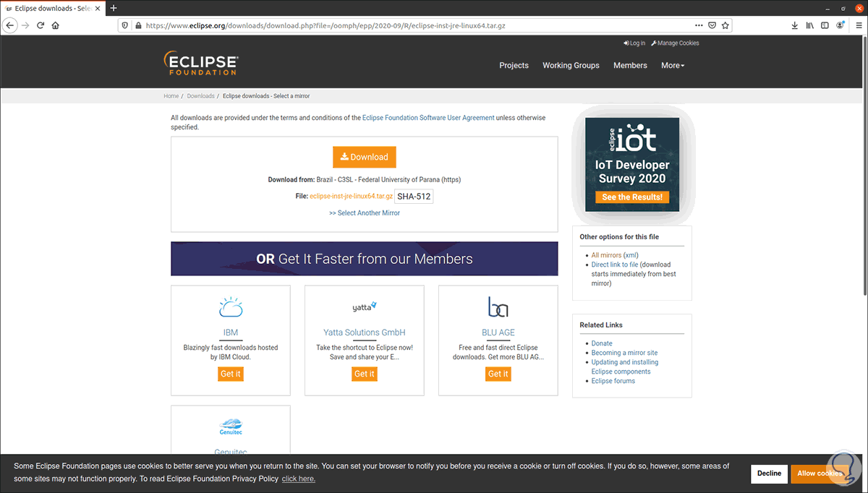
Task: Click the Yatta logo
Action: click(365, 306)
